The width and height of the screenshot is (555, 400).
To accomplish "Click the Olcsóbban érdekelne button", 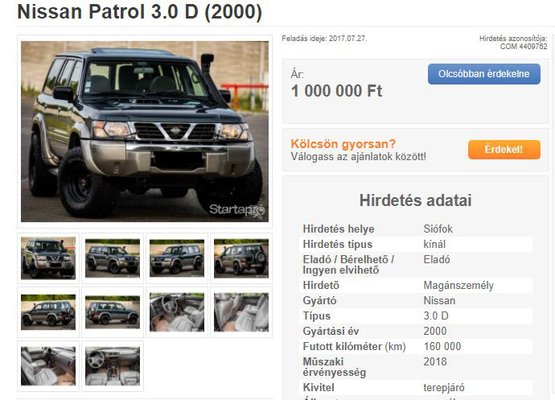I will pyautogui.click(x=484, y=74).
